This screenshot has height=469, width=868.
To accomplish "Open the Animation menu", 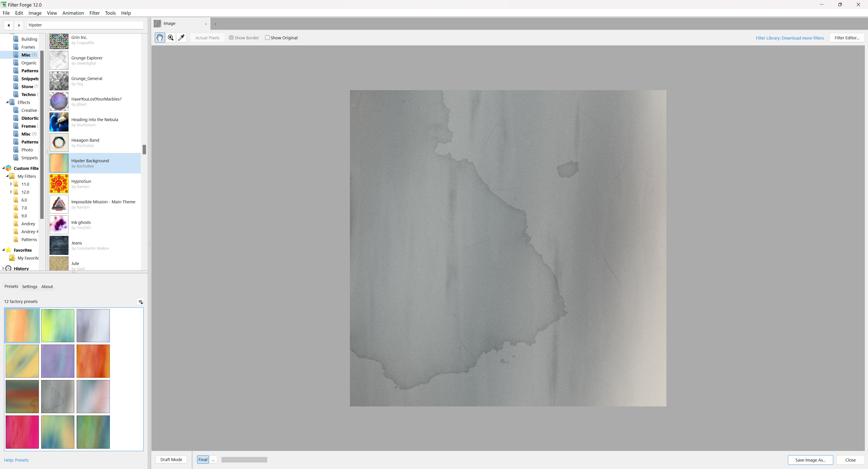I will click(73, 13).
